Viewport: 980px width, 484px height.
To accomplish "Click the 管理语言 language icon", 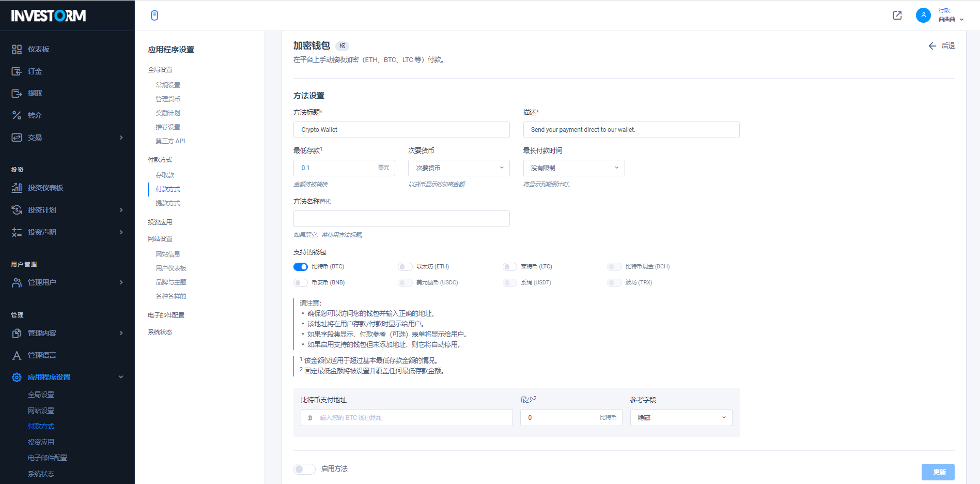I will tap(17, 355).
